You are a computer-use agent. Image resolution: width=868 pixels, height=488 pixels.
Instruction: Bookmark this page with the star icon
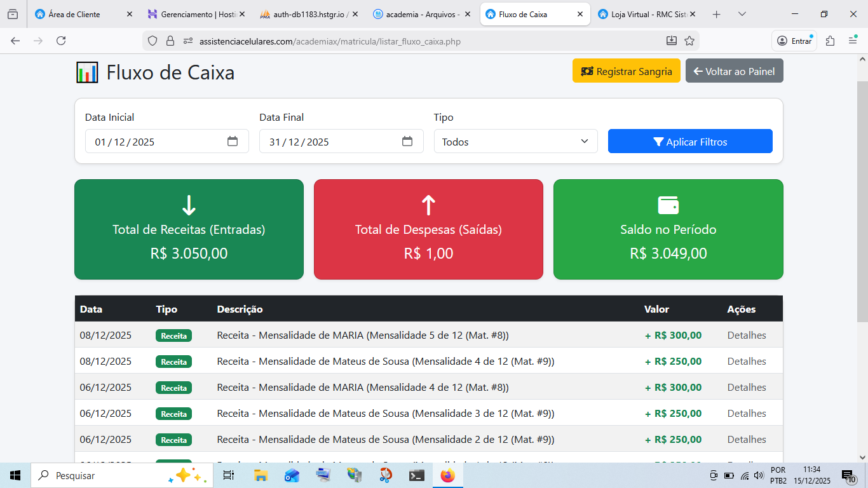[689, 41]
